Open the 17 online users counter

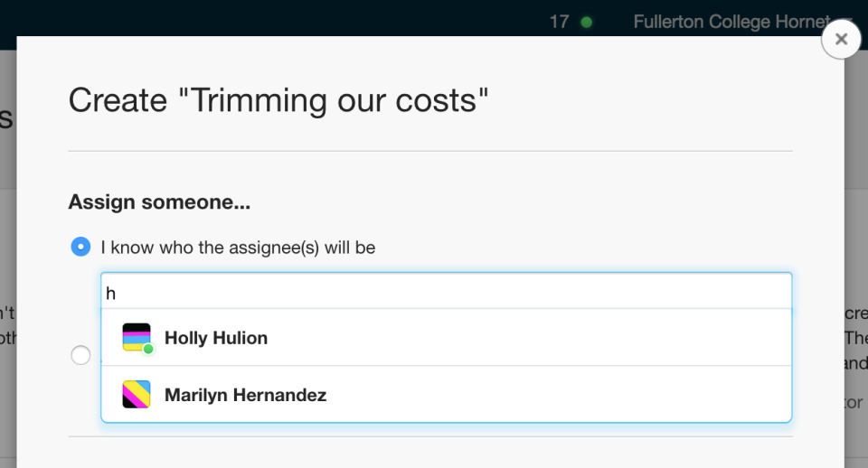(559, 22)
